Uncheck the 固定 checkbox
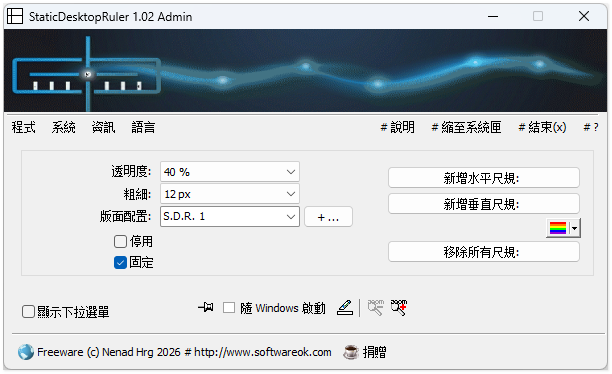612x374 pixels. [x=120, y=263]
